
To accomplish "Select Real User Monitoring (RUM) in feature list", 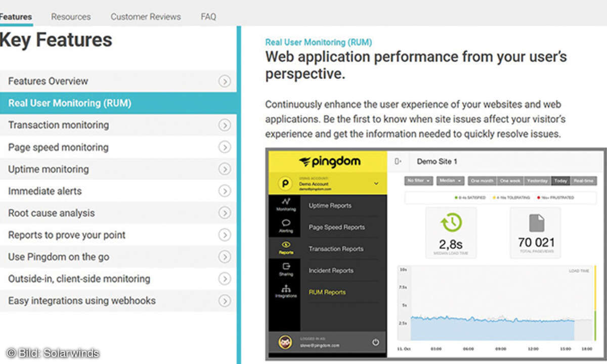I will tap(118, 103).
